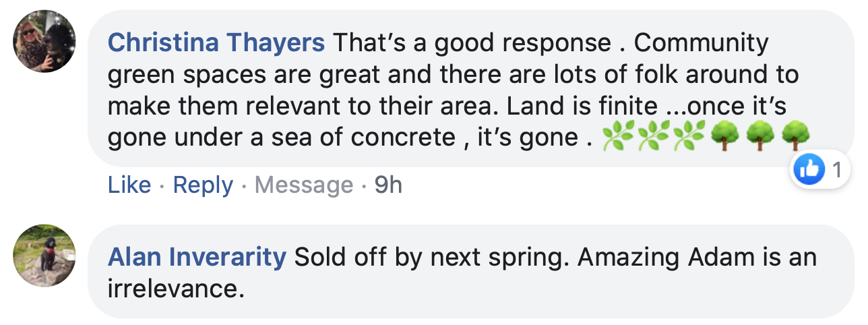The height and width of the screenshot is (325, 868).
Task: Click the first herb leaf emoji
Action: point(616,138)
